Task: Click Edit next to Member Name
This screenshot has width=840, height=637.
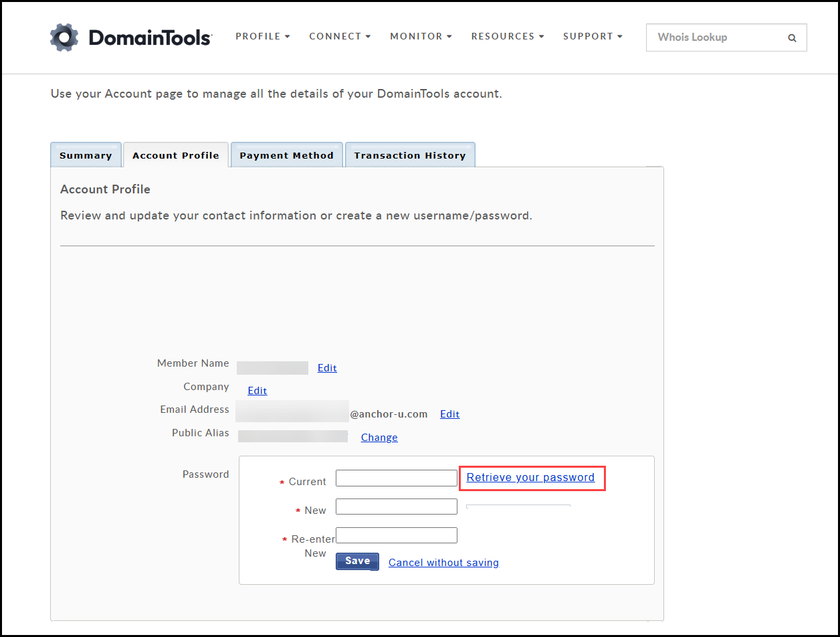Action: pos(327,368)
